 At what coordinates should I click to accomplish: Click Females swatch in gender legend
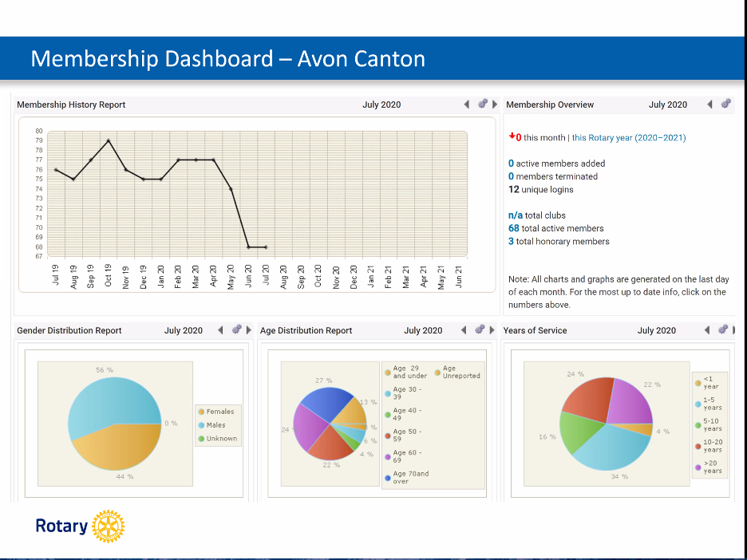click(x=202, y=412)
